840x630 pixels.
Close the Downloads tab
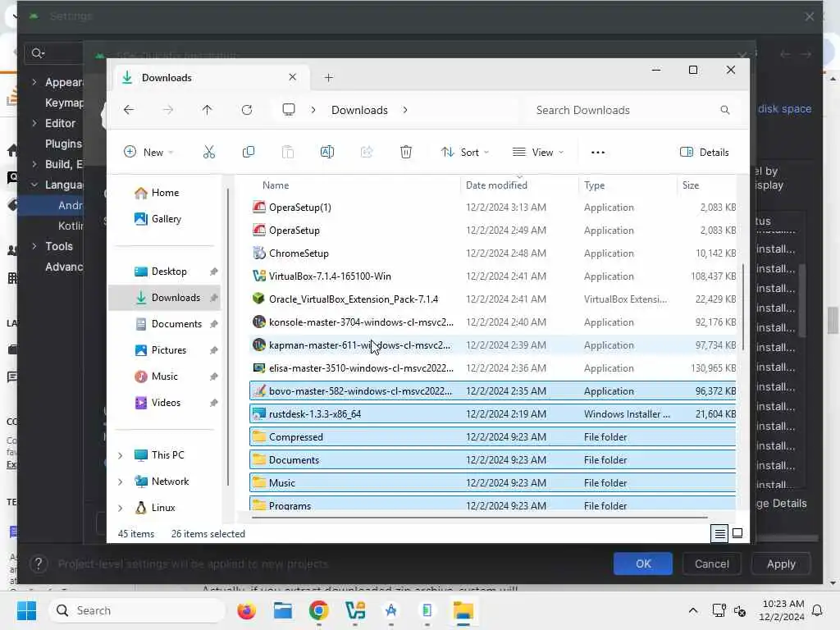tap(293, 77)
